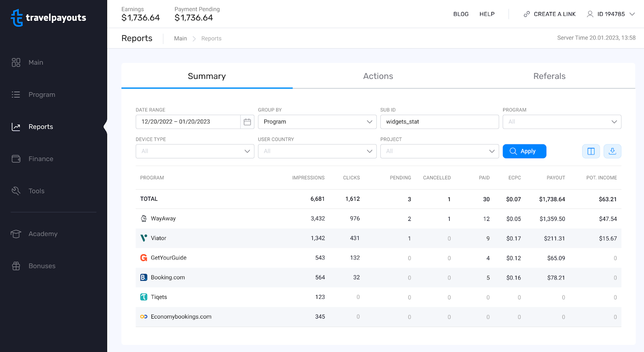
Task: Click the link icon beside Create a Link
Action: point(526,14)
